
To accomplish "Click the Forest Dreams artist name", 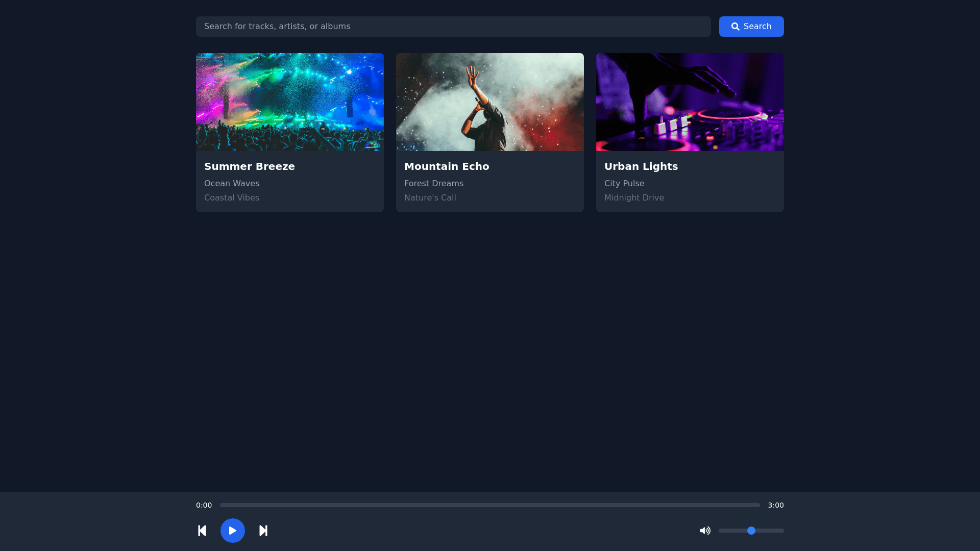I will (x=434, y=183).
